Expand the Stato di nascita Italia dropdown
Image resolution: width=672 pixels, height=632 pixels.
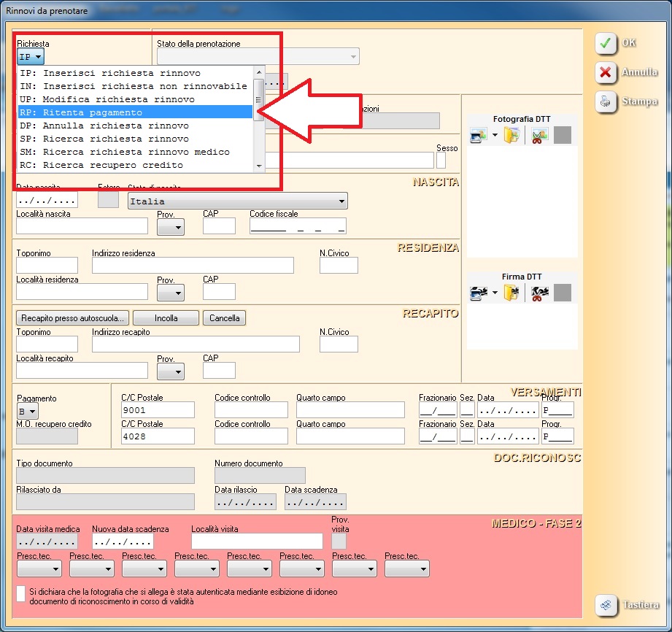[341, 201]
